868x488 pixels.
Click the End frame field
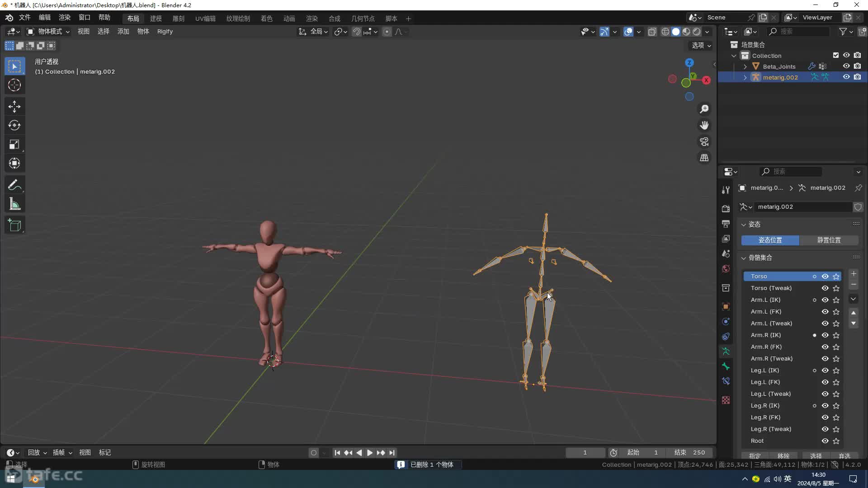[690, 453]
